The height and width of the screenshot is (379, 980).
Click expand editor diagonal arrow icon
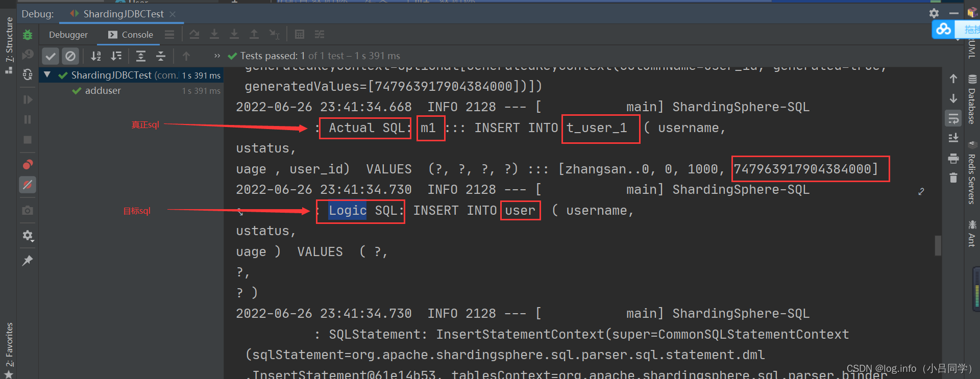[921, 192]
